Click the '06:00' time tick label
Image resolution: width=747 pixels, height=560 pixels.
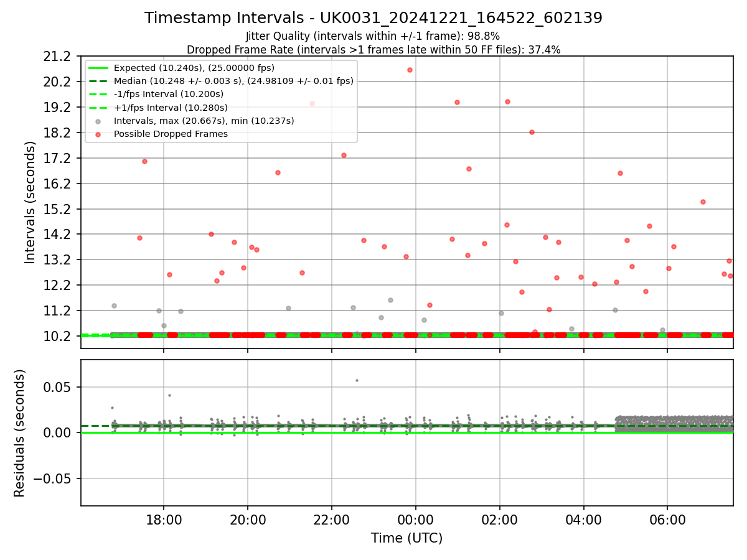coord(667,520)
